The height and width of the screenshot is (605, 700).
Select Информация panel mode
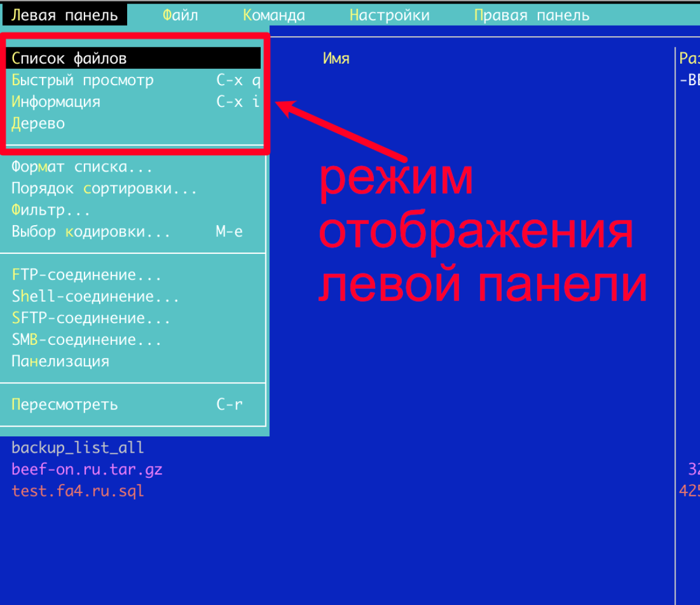point(56,102)
